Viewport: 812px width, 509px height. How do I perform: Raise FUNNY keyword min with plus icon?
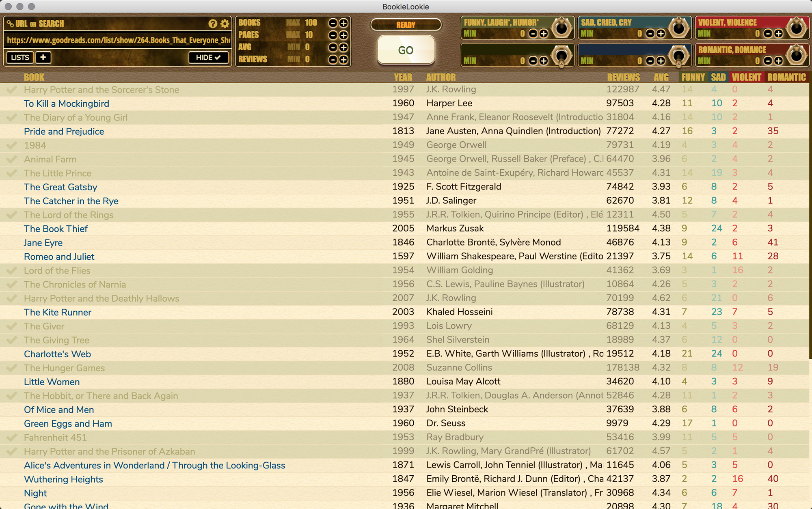pyautogui.click(x=544, y=34)
